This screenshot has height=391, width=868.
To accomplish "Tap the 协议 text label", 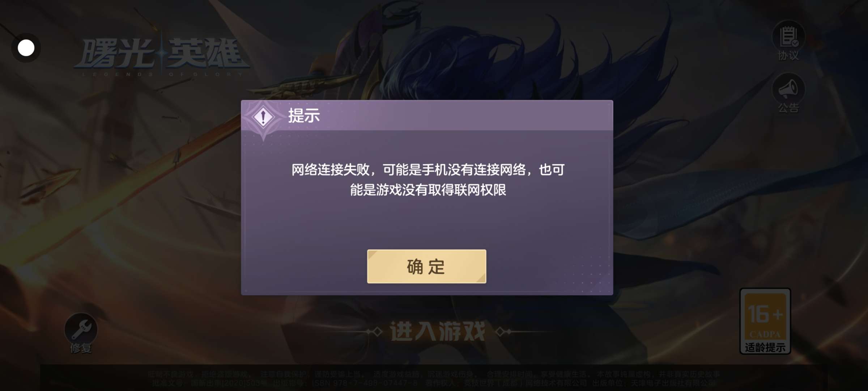I will 788,55.
